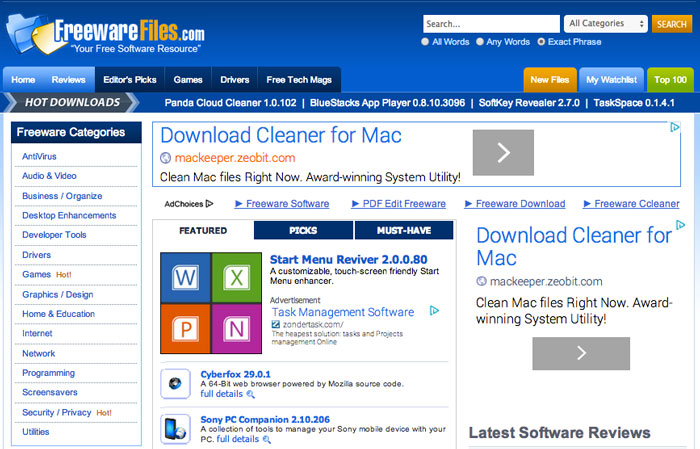Click Download Cleaner for Mac banner headline
700x449 pixels.
coord(281,135)
